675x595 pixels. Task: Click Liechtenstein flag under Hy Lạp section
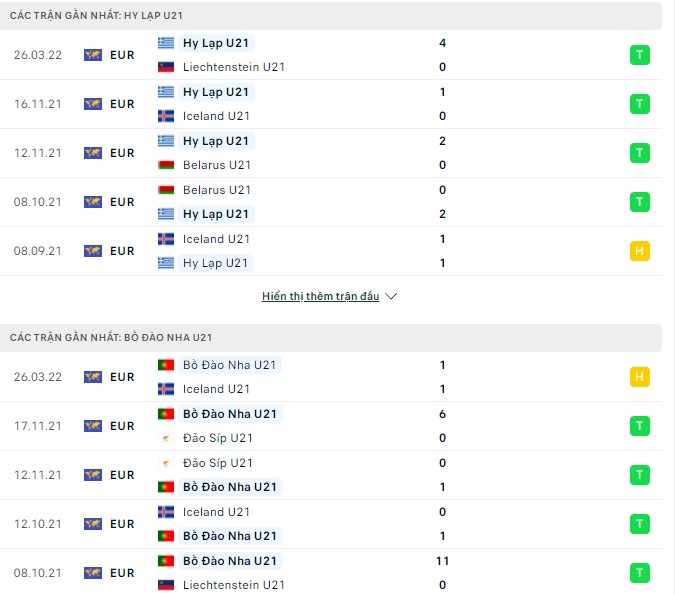(166, 67)
